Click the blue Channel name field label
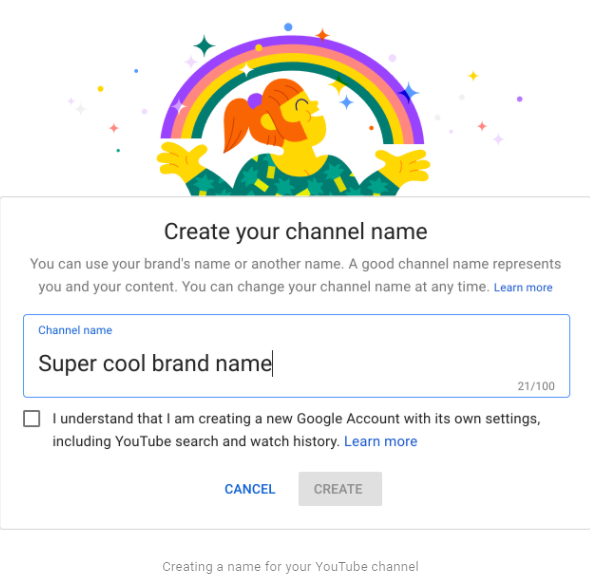590x583 pixels. (x=75, y=330)
